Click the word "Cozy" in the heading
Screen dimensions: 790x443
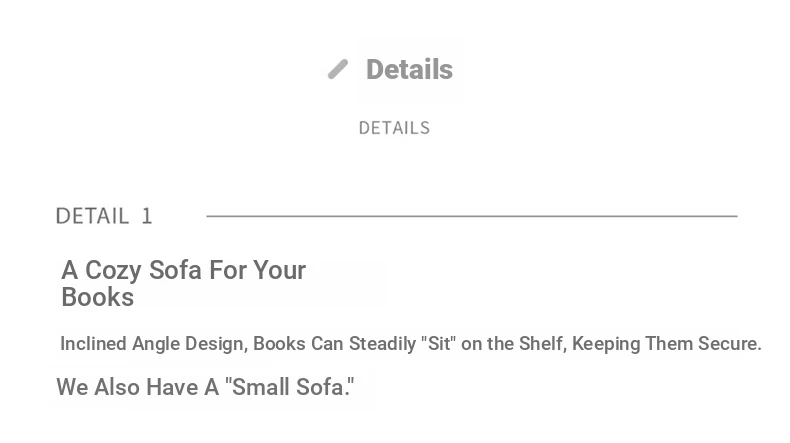(x=113, y=271)
